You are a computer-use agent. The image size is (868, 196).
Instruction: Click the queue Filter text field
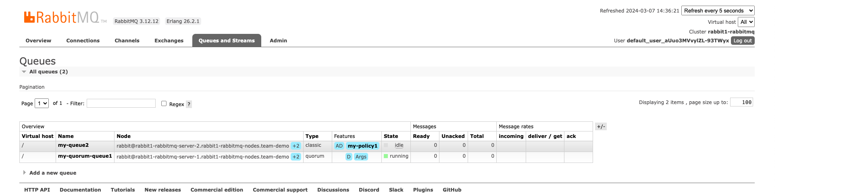coord(121,104)
